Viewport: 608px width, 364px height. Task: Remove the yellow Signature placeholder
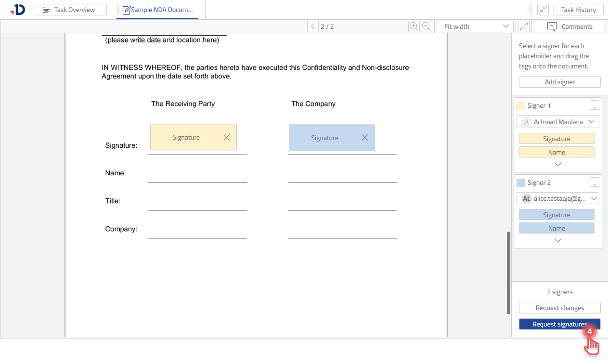pyautogui.click(x=227, y=137)
